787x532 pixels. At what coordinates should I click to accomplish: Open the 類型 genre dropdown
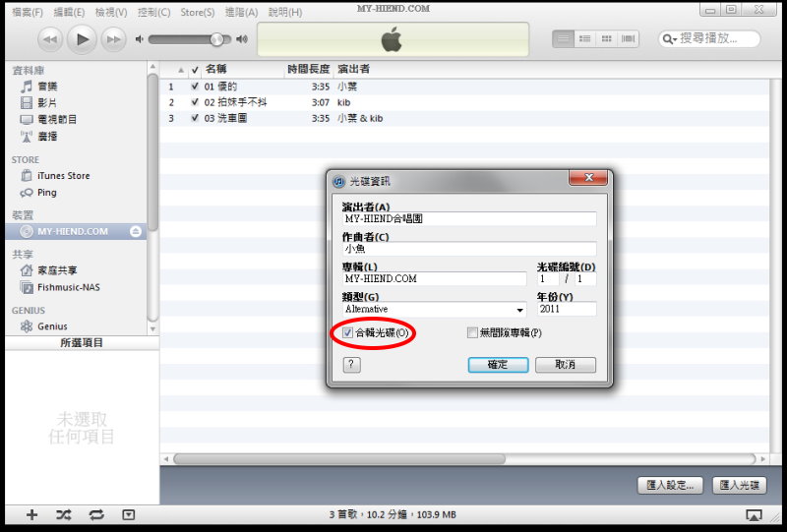click(x=519, y=310)
